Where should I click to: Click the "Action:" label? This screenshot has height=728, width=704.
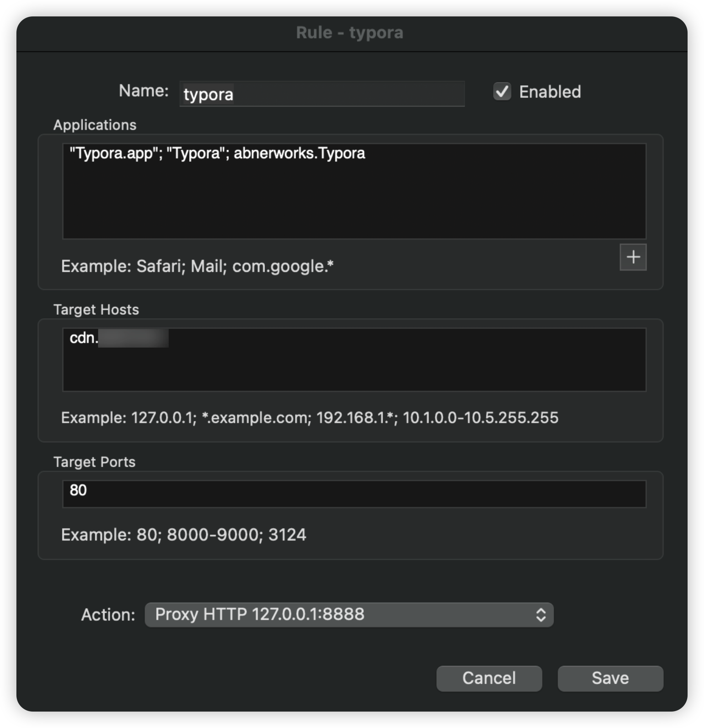tap(108, 615)
